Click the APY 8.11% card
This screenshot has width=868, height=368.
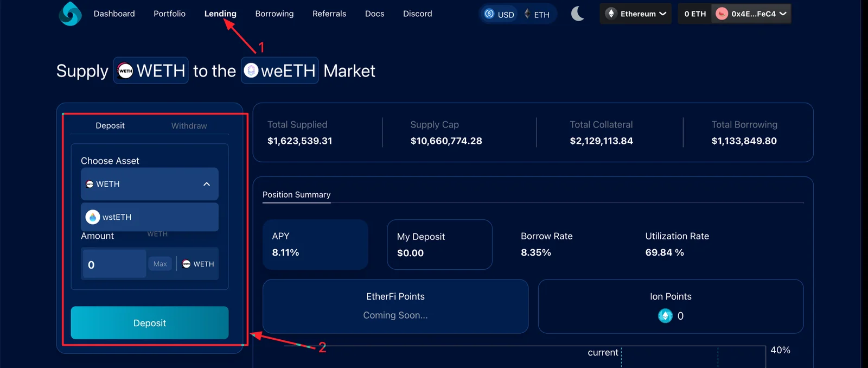click(x=315, y=244)
